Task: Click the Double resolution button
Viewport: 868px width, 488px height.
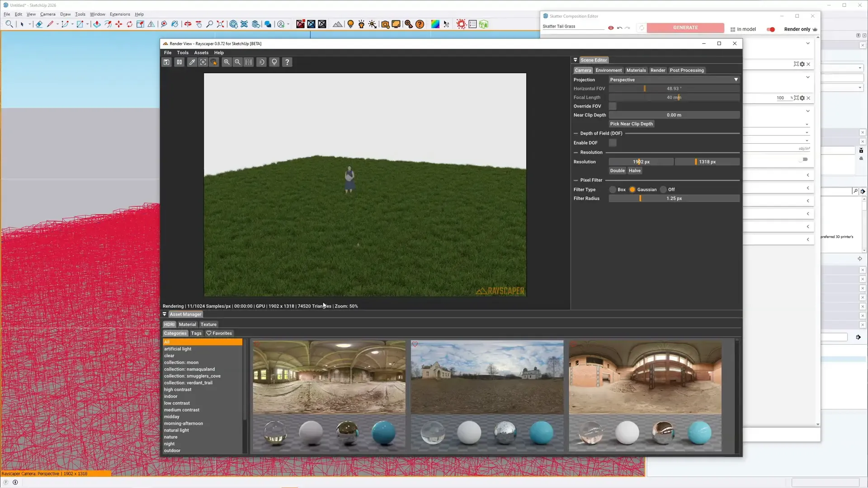Action: (x=617, y=171)
